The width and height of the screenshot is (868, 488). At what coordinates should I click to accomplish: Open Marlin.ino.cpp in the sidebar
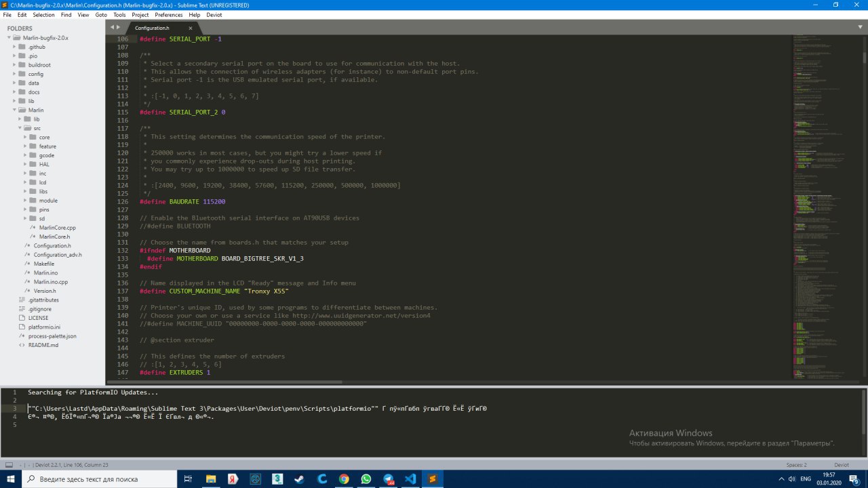click(51, 282)
